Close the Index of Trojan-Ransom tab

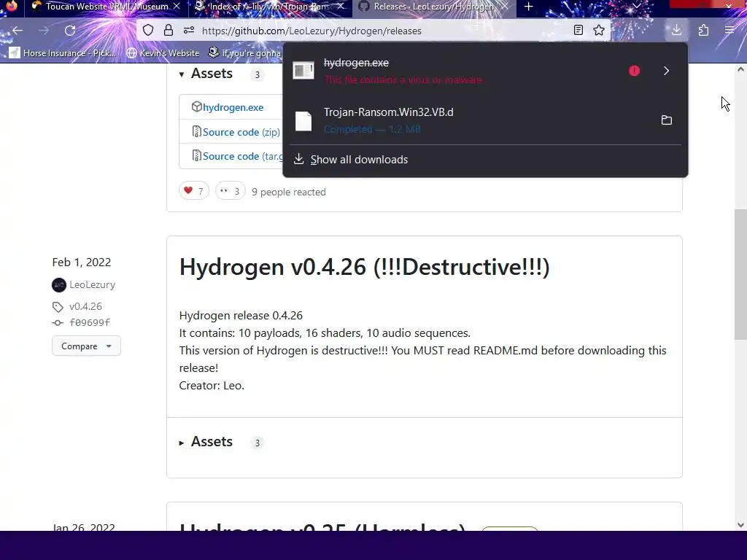tap(341, 7)
